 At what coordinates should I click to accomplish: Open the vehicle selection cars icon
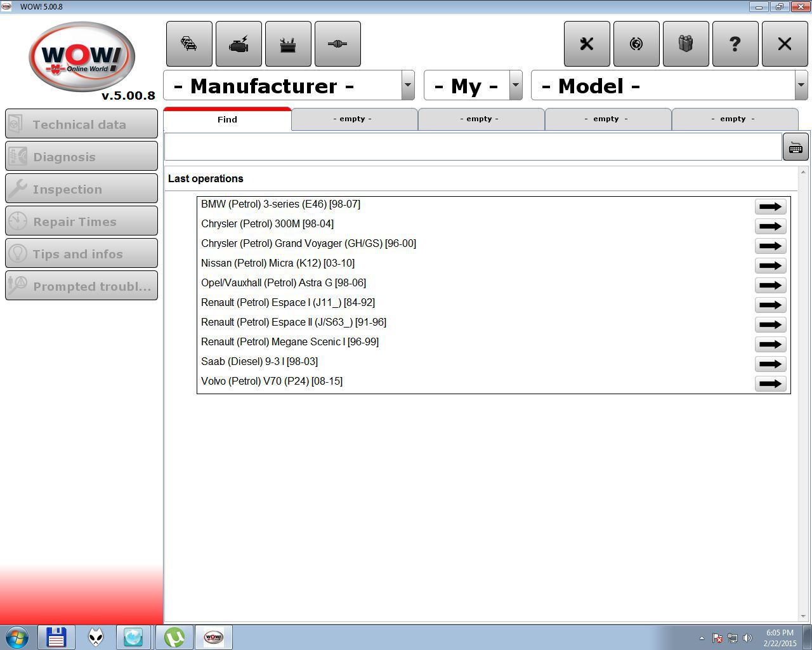[189, 44]
